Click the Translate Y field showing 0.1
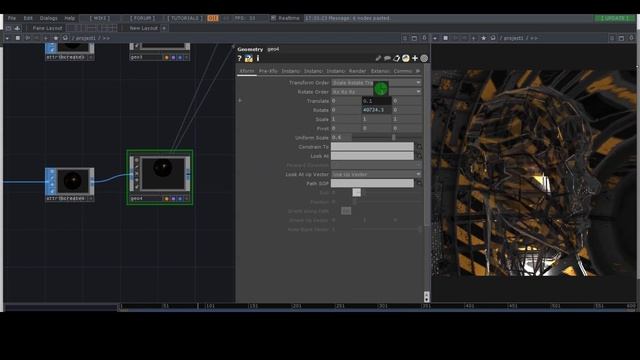The image size is (640, 360). coord(376,101)
